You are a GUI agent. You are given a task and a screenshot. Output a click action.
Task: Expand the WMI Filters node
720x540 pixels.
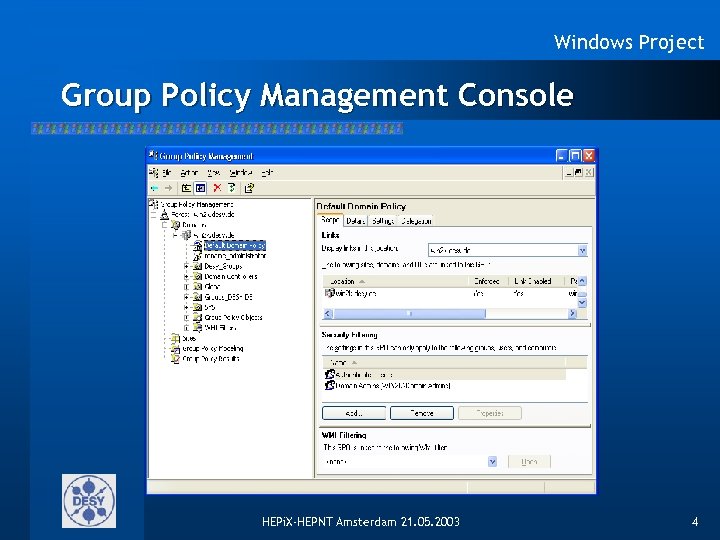(186, 328)
